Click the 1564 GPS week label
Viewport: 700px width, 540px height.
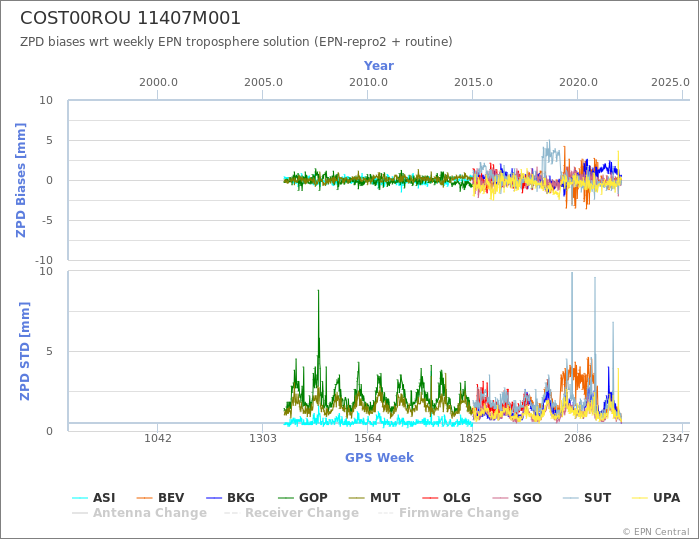(x=368, y=438)
